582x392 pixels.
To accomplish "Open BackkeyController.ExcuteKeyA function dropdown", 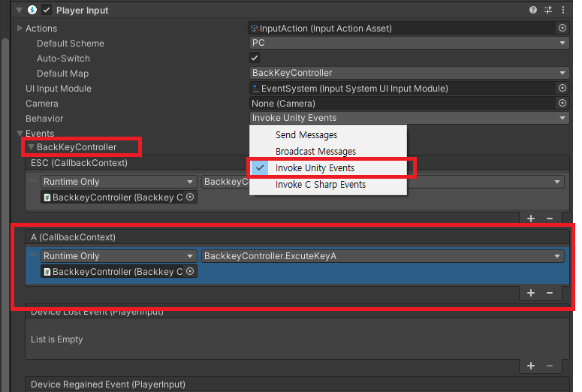I will coord(383,256).
